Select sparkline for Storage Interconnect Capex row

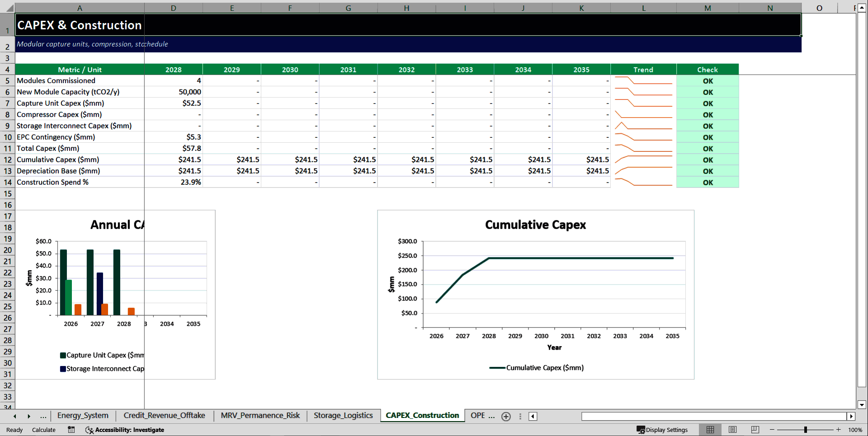click(643, 126)
